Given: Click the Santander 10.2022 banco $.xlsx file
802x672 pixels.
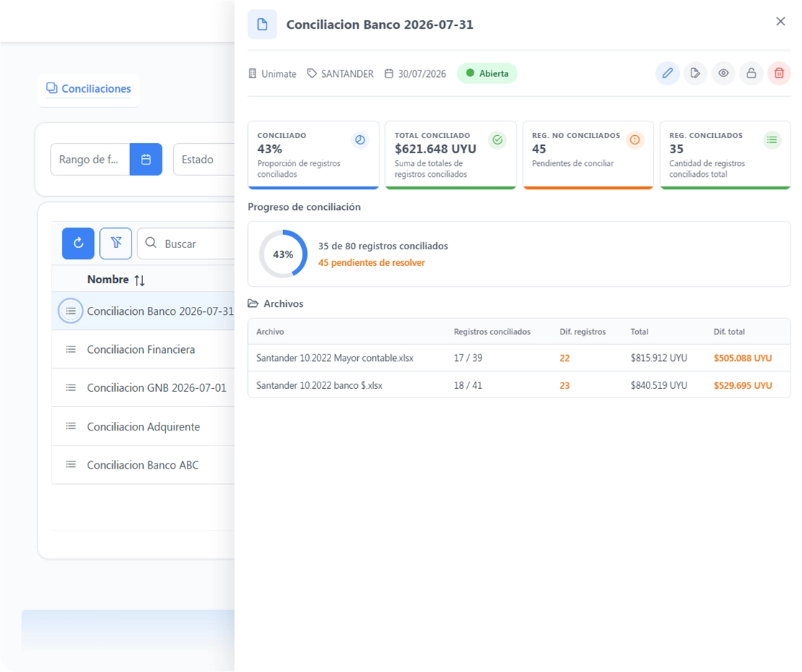Looking at the screenshot, I should [x=319, y=385].
